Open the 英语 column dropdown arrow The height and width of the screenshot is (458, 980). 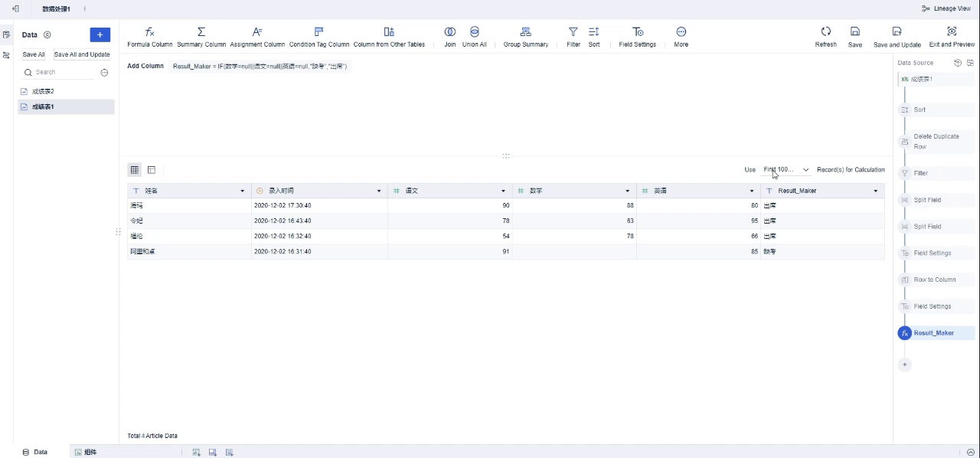click(x=752, y=191)
